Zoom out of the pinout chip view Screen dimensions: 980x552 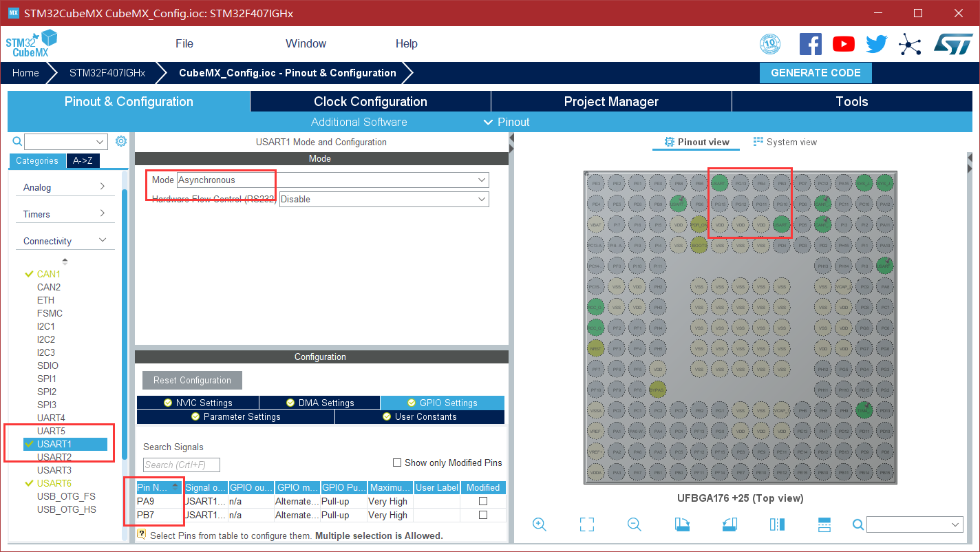[x=635, y=524]
